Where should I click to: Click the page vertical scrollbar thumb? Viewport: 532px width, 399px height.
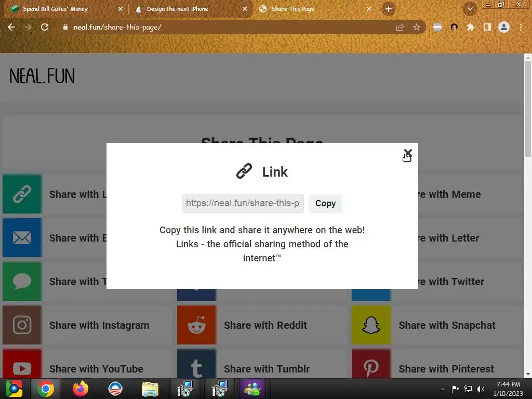[528, 109]
